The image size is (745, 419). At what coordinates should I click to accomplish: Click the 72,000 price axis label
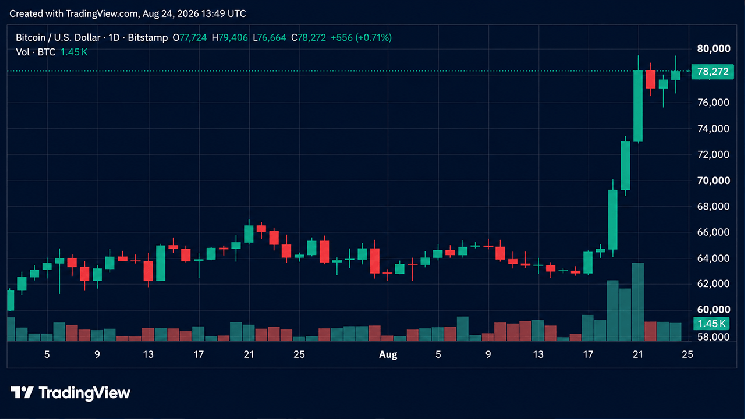(713, 154)
